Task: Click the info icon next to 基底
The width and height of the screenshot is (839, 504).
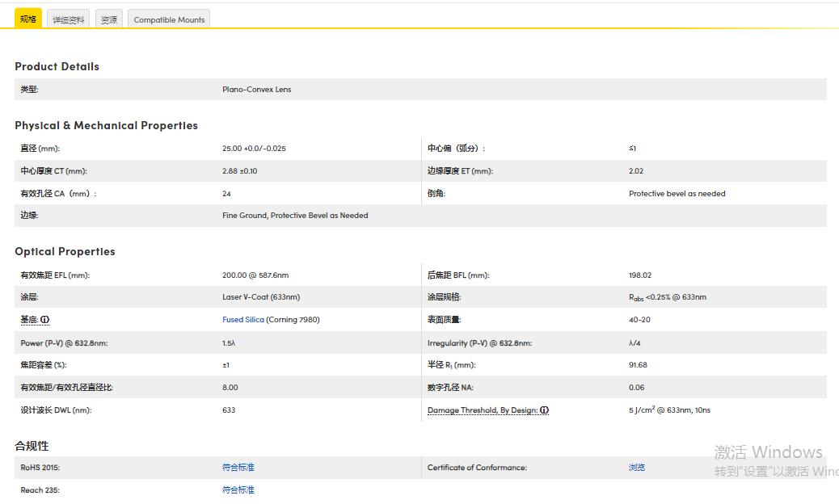Action: point(45,320)
